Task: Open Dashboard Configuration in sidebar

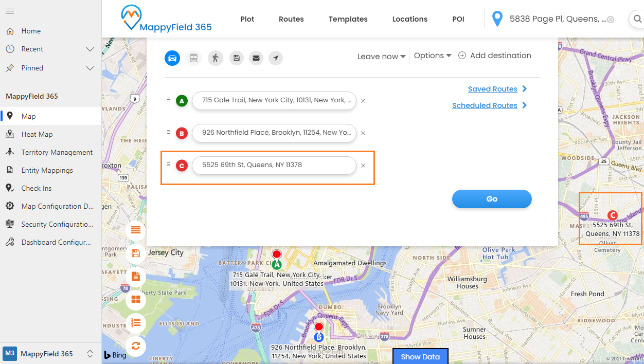Action: pos(50,242)
